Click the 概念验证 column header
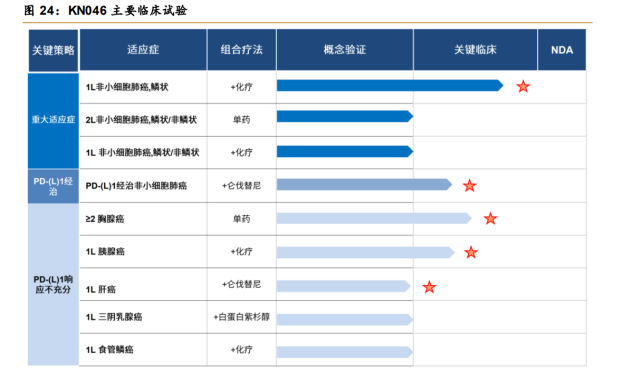 [x=345, y=50]
